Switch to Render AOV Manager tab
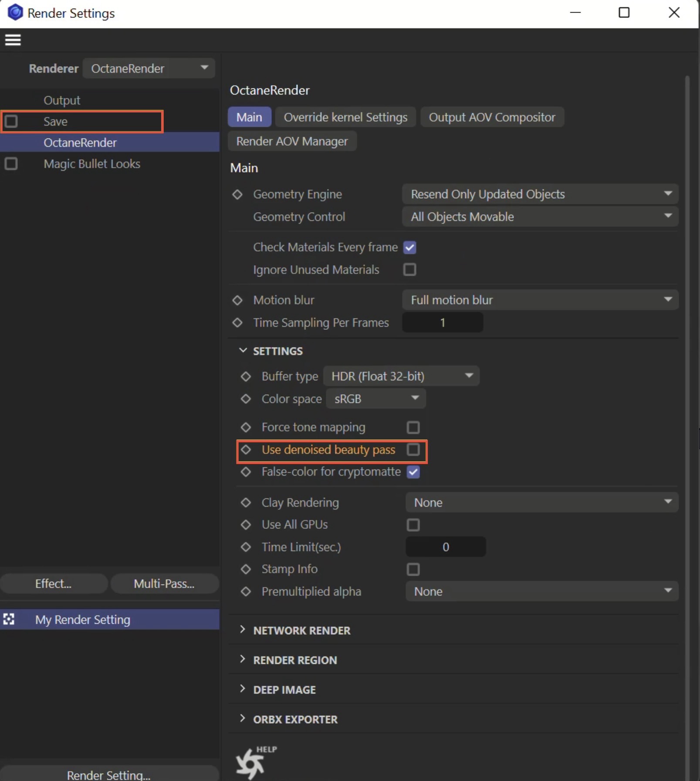Image resolution: width=700 pixels, height=781 pixels. click(292, 141)
